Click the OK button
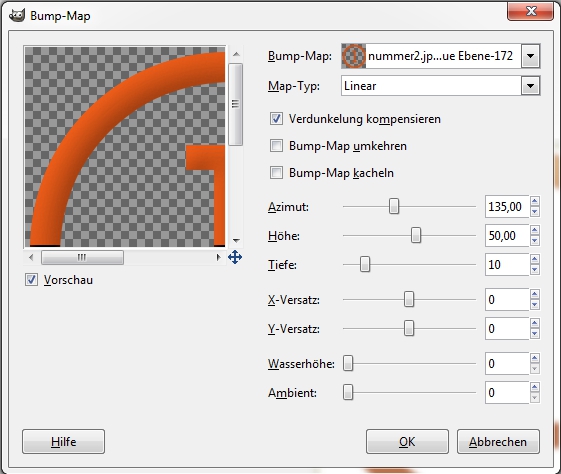Image resolution: width=561 pixels, height=474 pixels. point(407,442)
